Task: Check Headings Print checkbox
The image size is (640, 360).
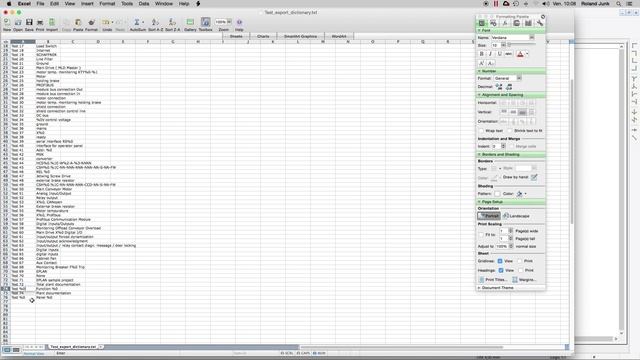Action: [x=520, y=270]
